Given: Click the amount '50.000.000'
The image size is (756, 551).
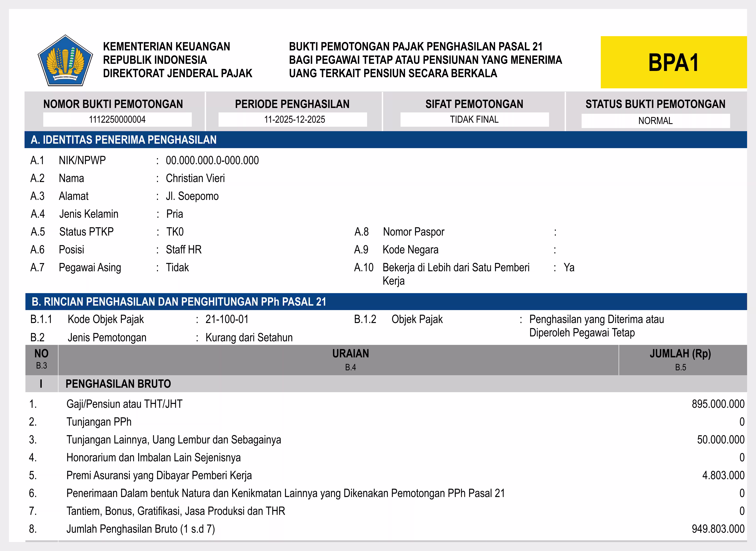Looking at the screenshot, I should tap(721, 440).
